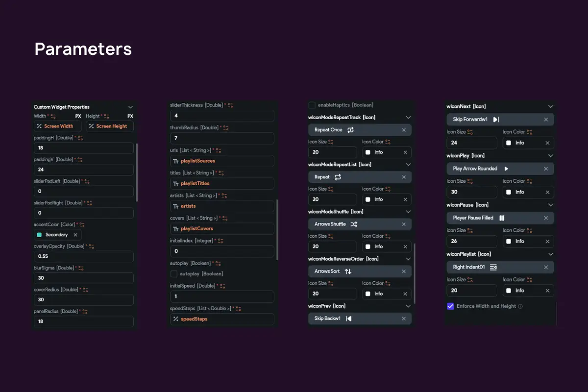588x392 pixels.
Task: Collapse the wIconModeRepeatTrack section
Action: (408, 118)
